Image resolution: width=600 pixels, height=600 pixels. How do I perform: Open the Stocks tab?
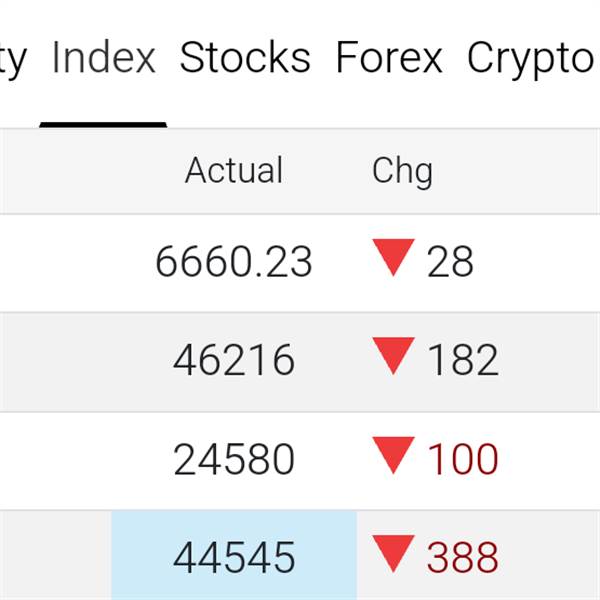(x=245, y=58)
